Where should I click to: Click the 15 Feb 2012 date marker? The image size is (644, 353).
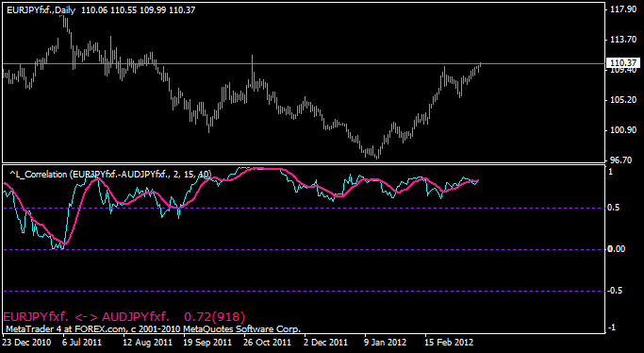click(x=449, y=343)
